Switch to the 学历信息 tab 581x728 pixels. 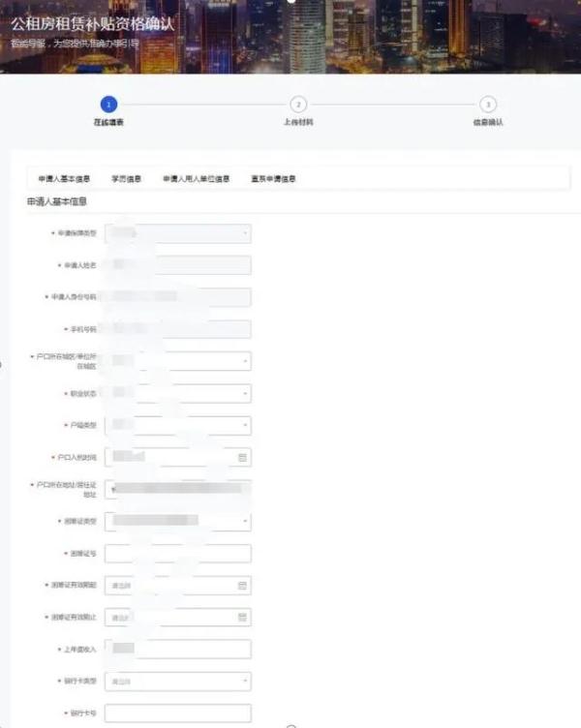pyautogui.click(x=126, y=179)
